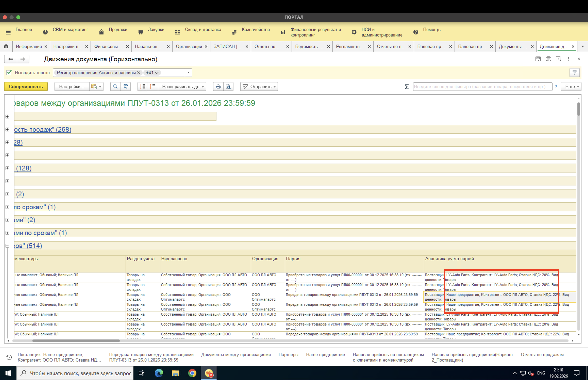Click the funnel filter icon at right
588x380 pixels.
coord(574,72)
